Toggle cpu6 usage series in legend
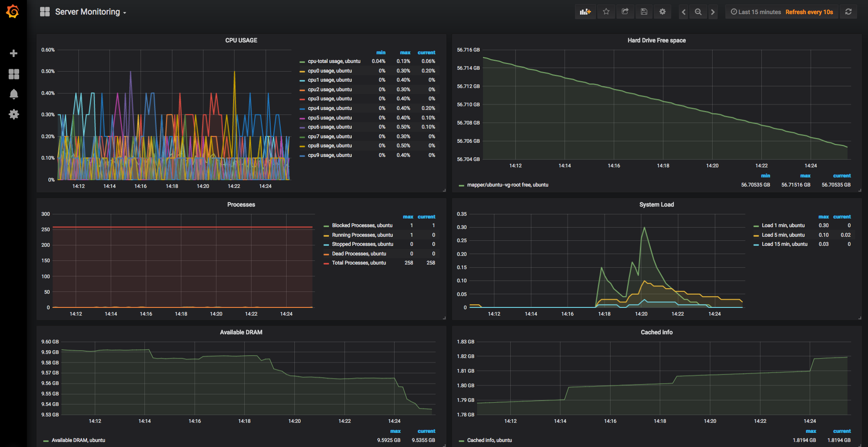Screen dimensions: 868x447 (x=330, y=127)
